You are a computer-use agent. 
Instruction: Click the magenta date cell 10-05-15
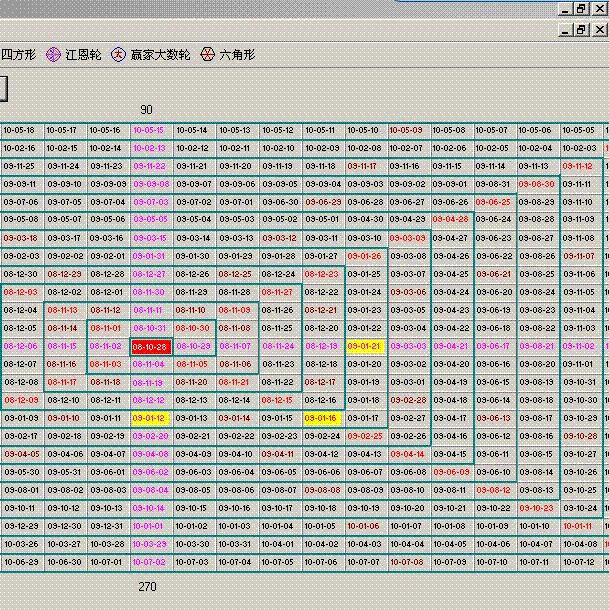[x=149, y=130]
